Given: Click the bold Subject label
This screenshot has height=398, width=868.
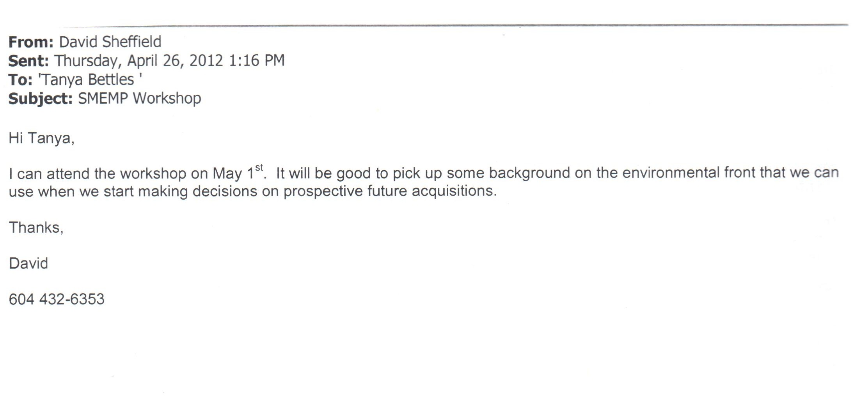Looking at the screenshot, I should [x=41, y=99].
